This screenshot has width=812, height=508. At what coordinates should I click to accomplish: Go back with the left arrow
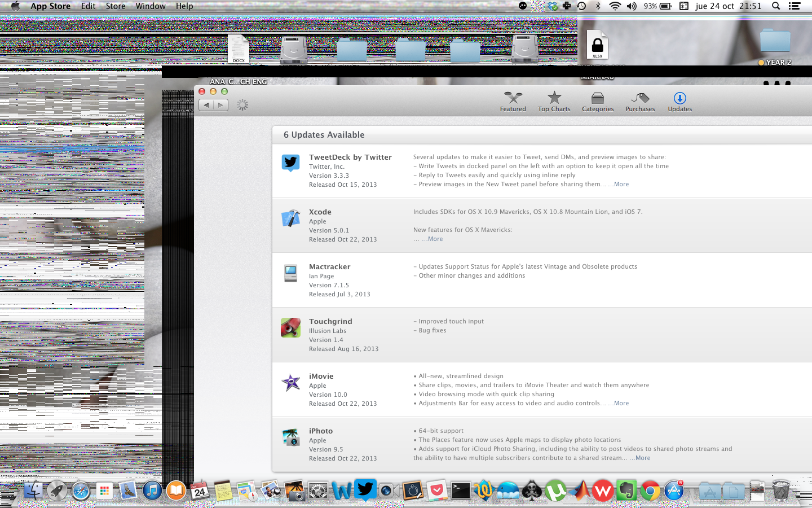tap(206, 105)
